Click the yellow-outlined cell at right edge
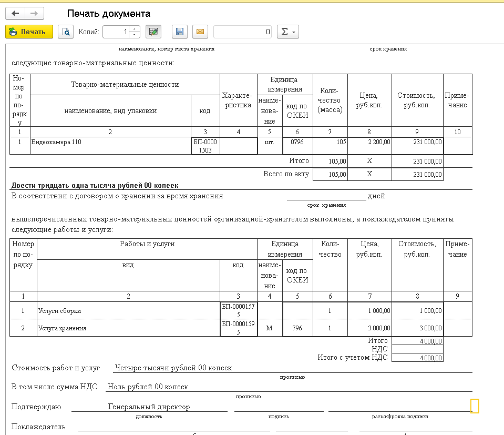 tap(475, 406)
